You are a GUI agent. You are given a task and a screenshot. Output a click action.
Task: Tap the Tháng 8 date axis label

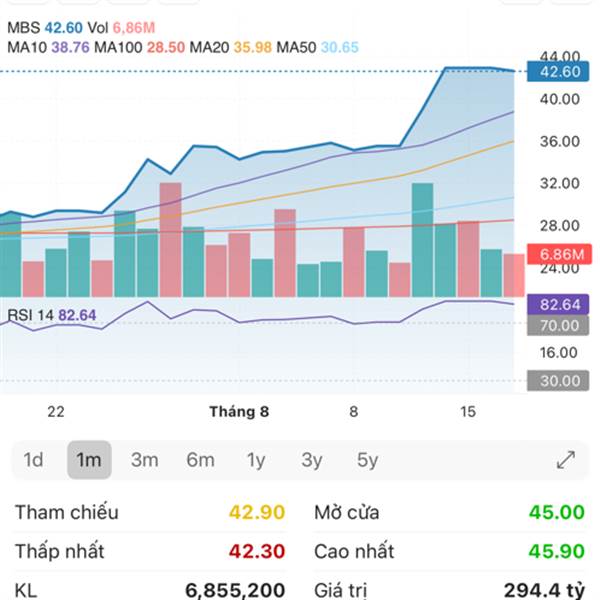click(x=239, y=412)
